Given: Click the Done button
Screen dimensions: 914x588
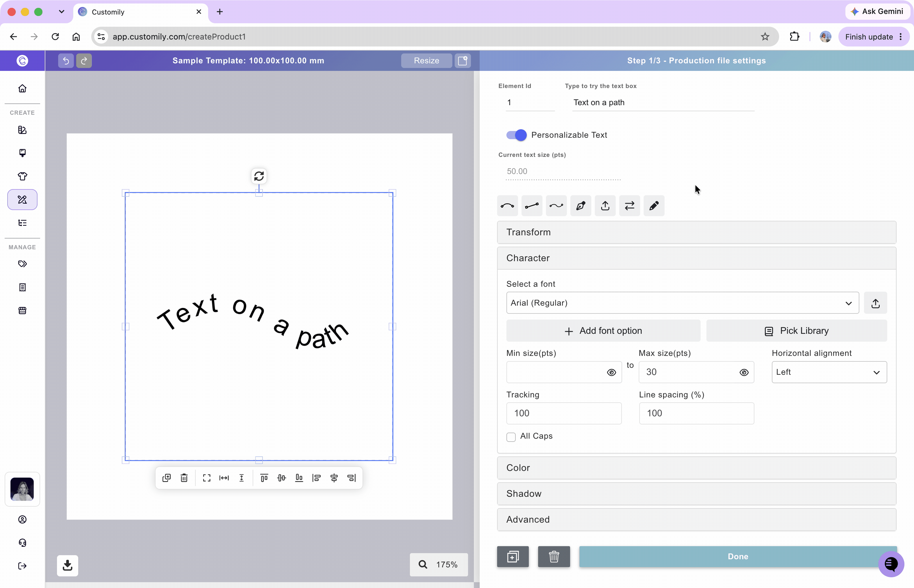Looking at the screenshot, I should pos(738,557).
